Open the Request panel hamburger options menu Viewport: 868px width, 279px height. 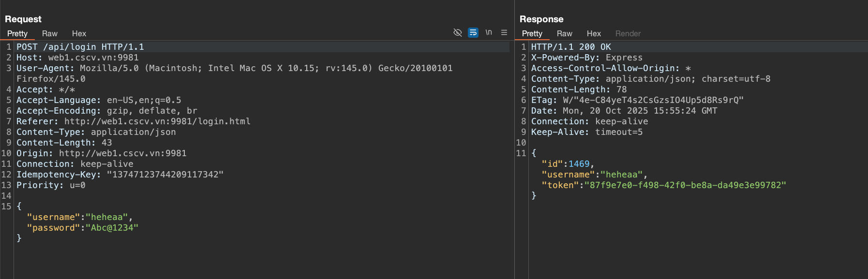(x=504, y=32)
